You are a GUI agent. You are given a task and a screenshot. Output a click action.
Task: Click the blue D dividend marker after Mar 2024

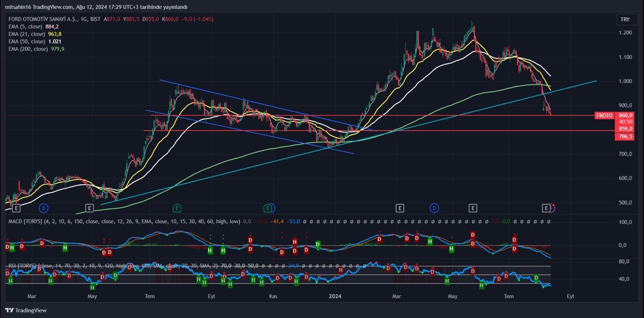(434, 207)
